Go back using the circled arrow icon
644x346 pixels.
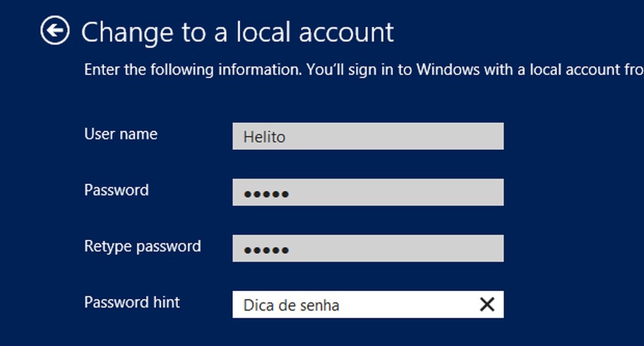[55, 31]
